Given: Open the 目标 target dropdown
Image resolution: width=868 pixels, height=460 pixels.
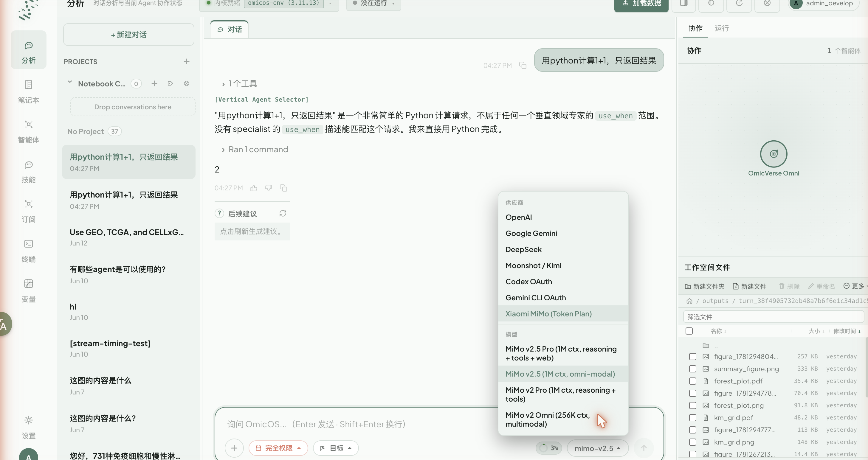Looking at the screenshot, I should pyautogui.click(x=336, y=448).
